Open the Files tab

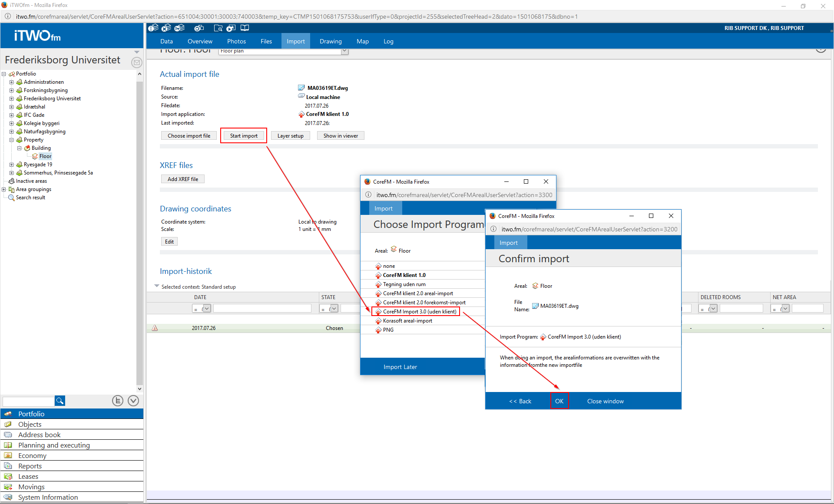[x=266, y=41]
